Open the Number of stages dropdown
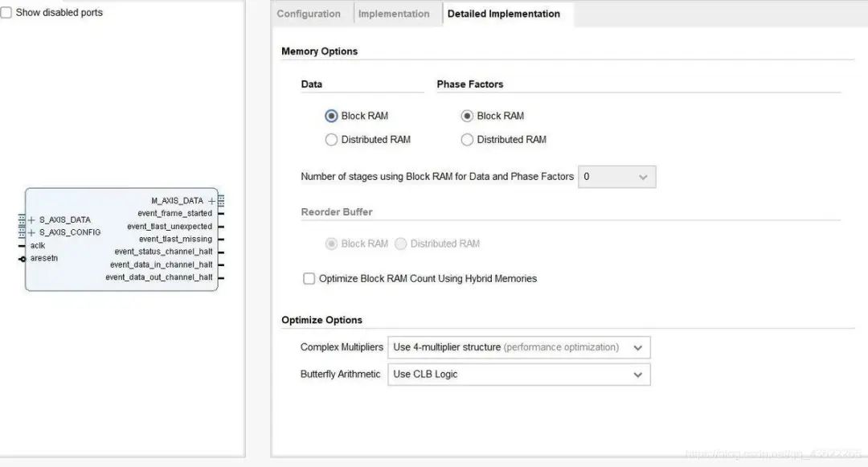 click(x=616, y=177)
